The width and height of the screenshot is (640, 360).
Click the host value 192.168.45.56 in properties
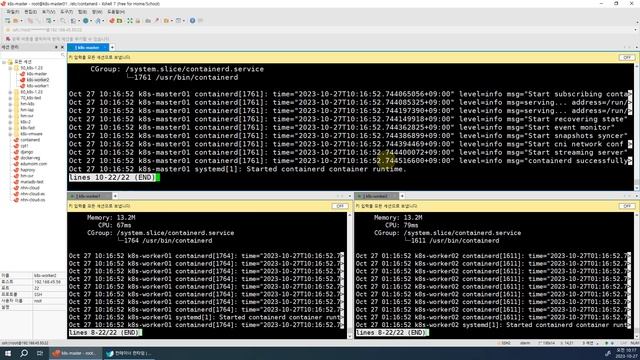(47, 282)
